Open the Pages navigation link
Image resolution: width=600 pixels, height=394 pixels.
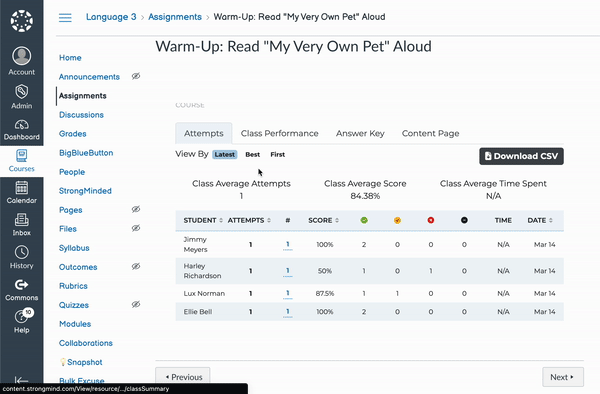70,210
